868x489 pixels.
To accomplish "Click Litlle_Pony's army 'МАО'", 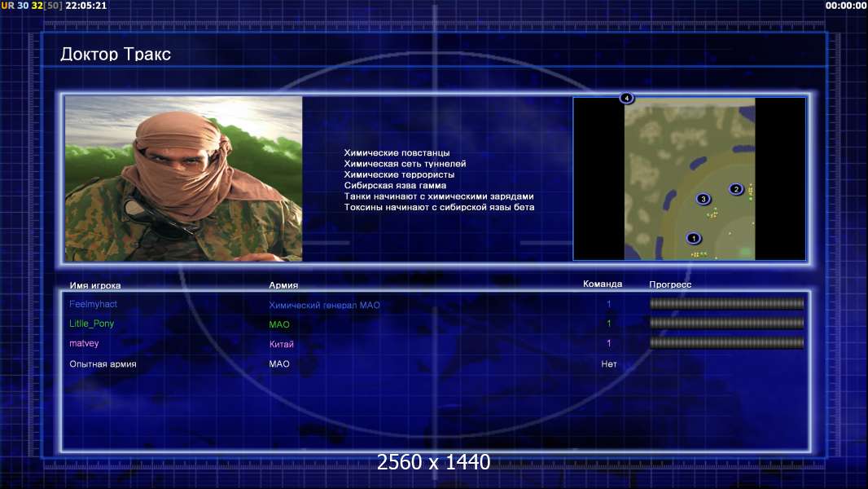I will coord(279,324).
